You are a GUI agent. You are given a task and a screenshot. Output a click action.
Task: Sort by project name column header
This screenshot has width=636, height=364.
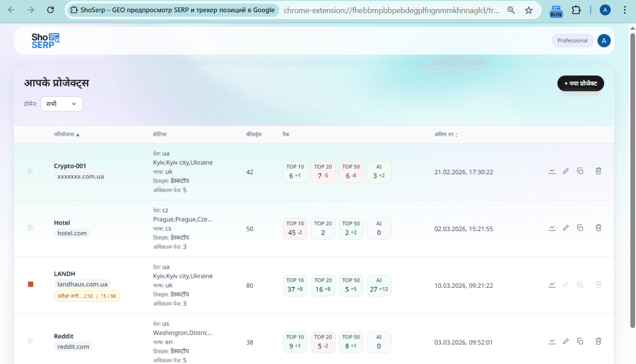click(x=67, y=135)
